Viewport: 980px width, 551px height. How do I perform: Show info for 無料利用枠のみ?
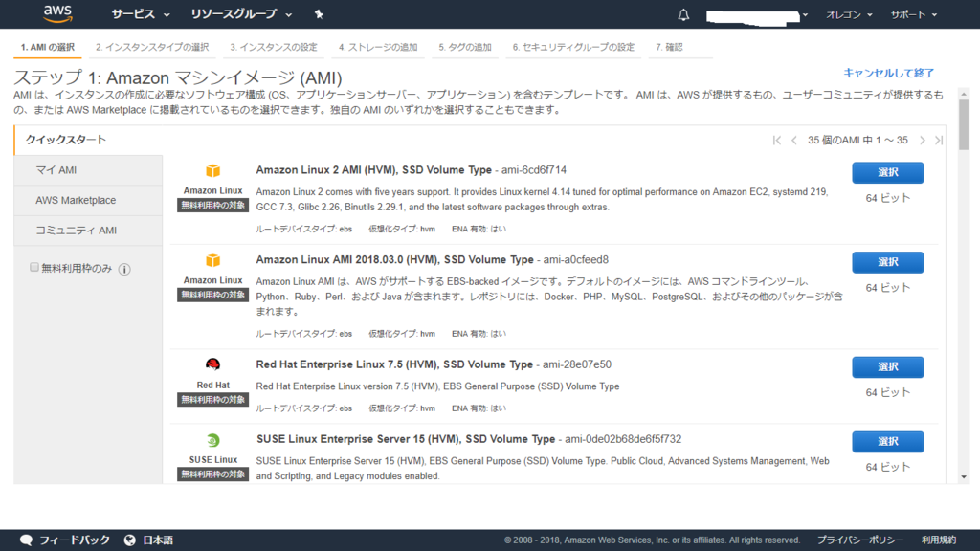tap(124, 269)
